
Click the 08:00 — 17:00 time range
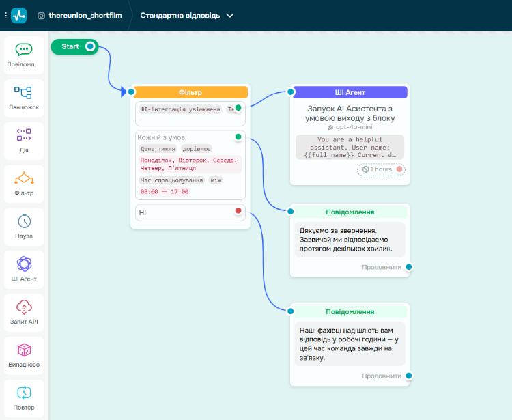point(165,191)
